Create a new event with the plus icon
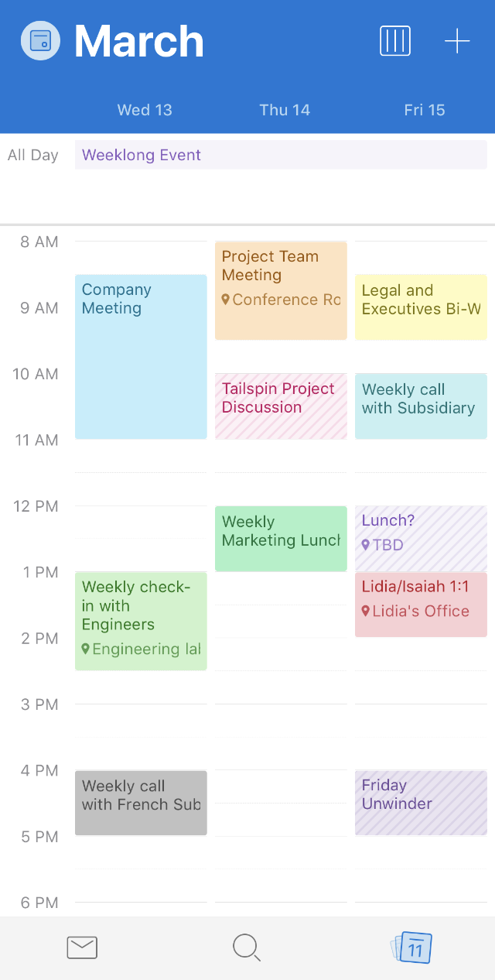The image size is (495, 980). (457, 41)
